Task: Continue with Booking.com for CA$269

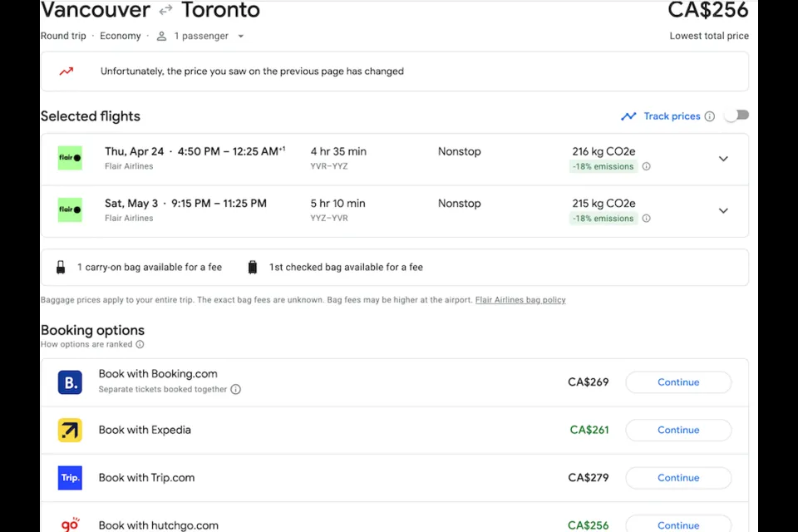Action: tap(677, 382)
